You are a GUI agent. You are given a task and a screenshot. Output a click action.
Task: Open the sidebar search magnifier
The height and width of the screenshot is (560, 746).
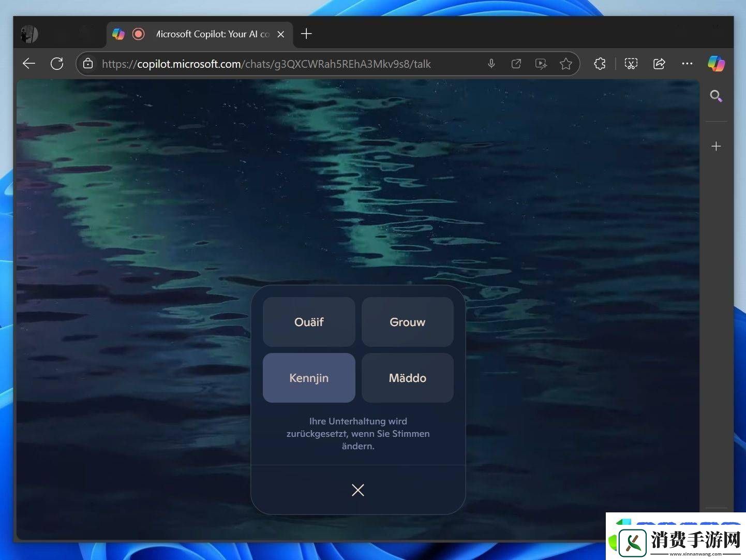click(x=716, y=96)
